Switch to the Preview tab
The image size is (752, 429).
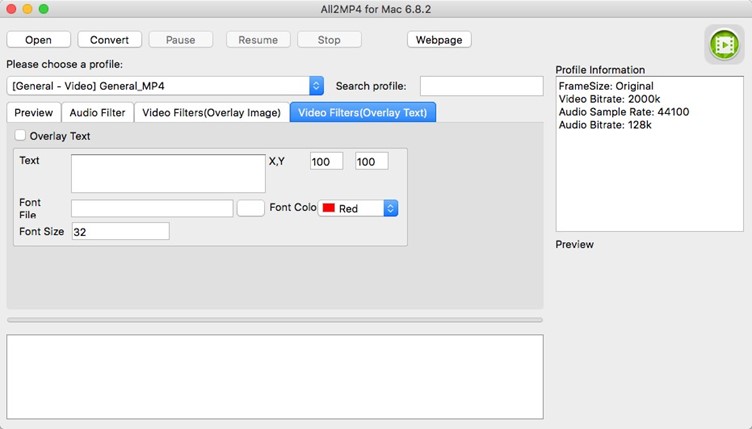tap(34, 113)
